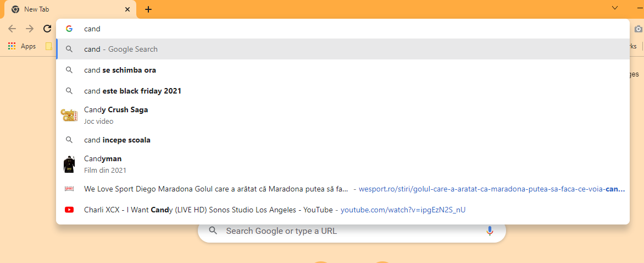The height and width of the screenshot is (263, 644).
Task: Select 'cand incepe scoala' suggestion
Action: pos(117,140)
